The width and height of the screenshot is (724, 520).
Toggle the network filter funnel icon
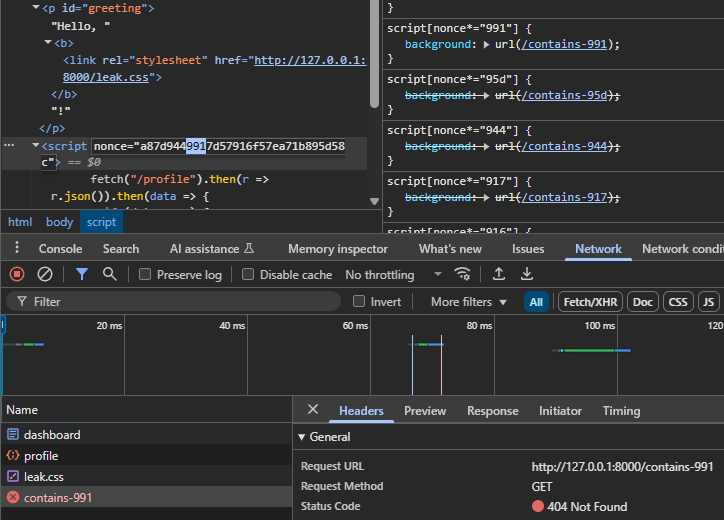[82, 274]
